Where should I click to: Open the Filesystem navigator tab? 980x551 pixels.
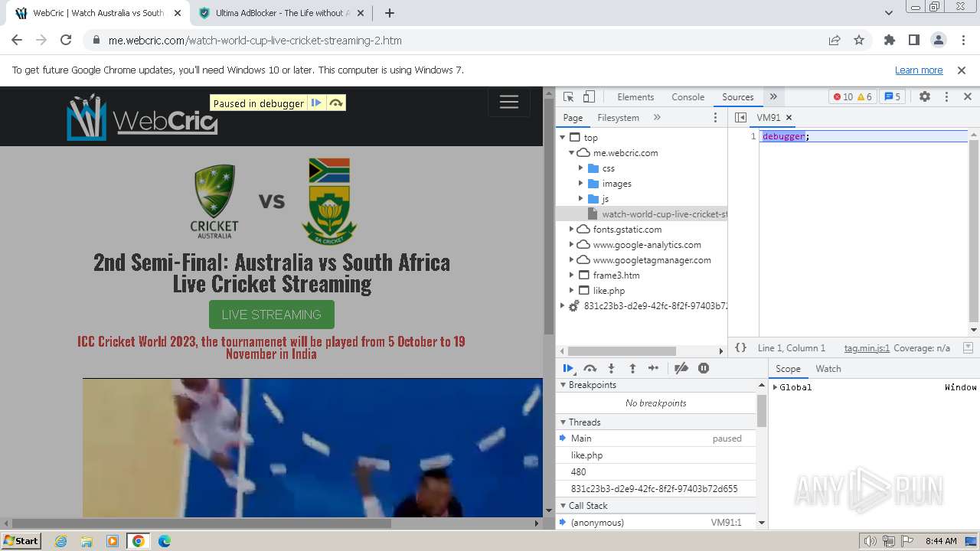[618, 118]
